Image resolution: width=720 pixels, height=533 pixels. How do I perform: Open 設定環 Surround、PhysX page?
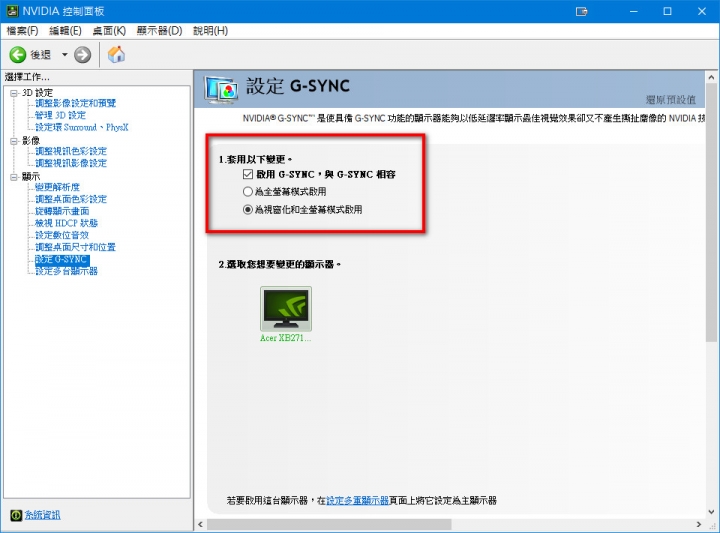point(82,127)
